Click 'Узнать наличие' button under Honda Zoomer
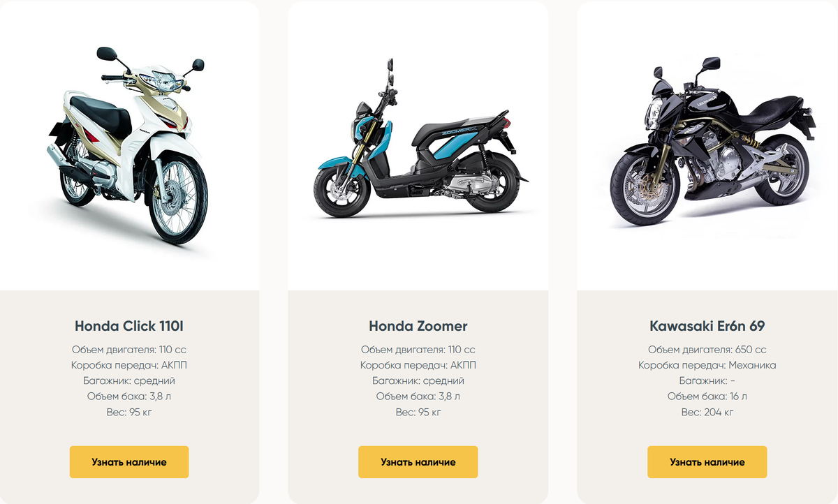 [418, 462]
